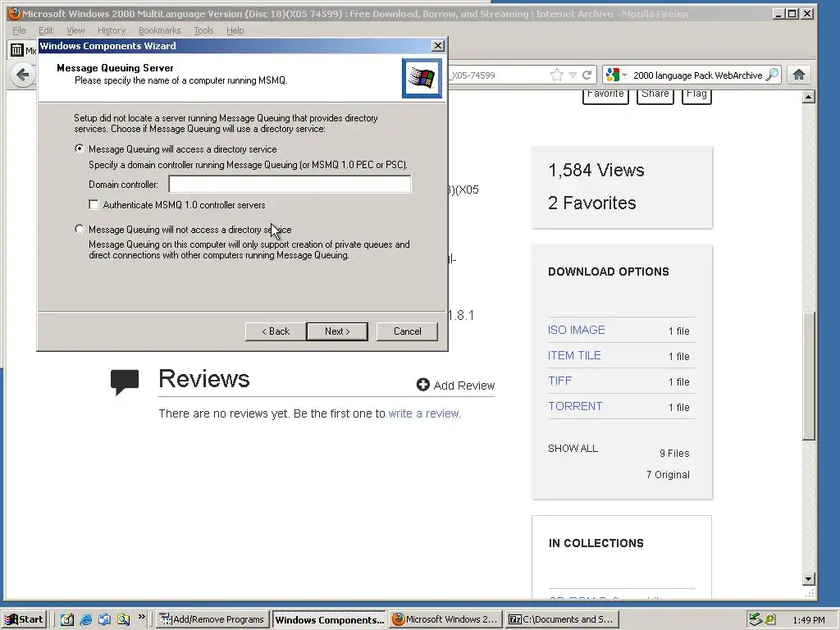Close the Windows Components Wizard dialog
The image size is (840, 630).
coord(438,46)
